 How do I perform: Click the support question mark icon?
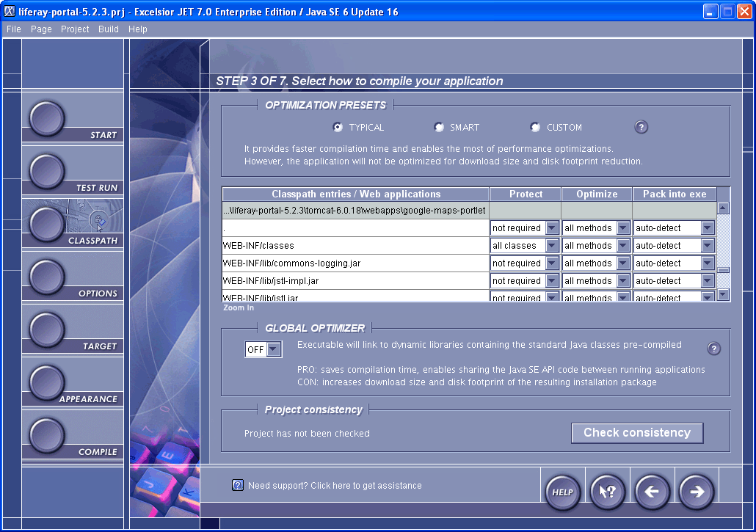point(238,485)
